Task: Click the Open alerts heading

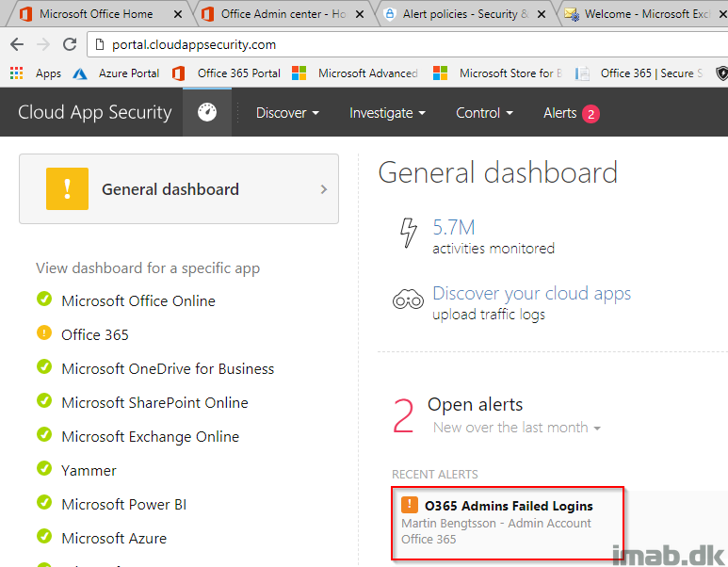Action: [x=475, y=404]
